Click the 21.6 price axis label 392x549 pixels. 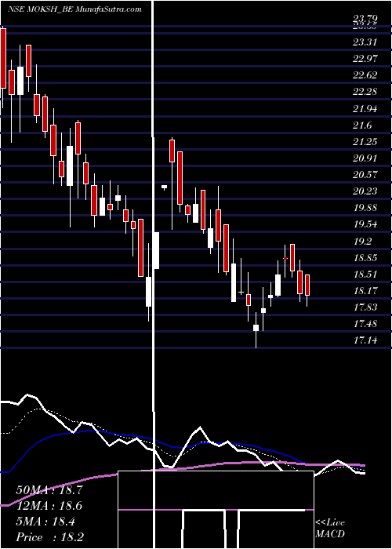362,125
